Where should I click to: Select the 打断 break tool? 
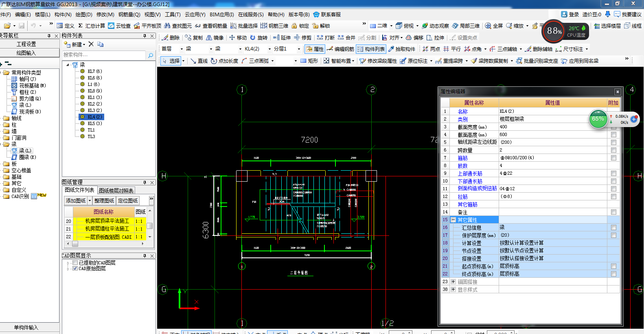click(x=326, y=37)
